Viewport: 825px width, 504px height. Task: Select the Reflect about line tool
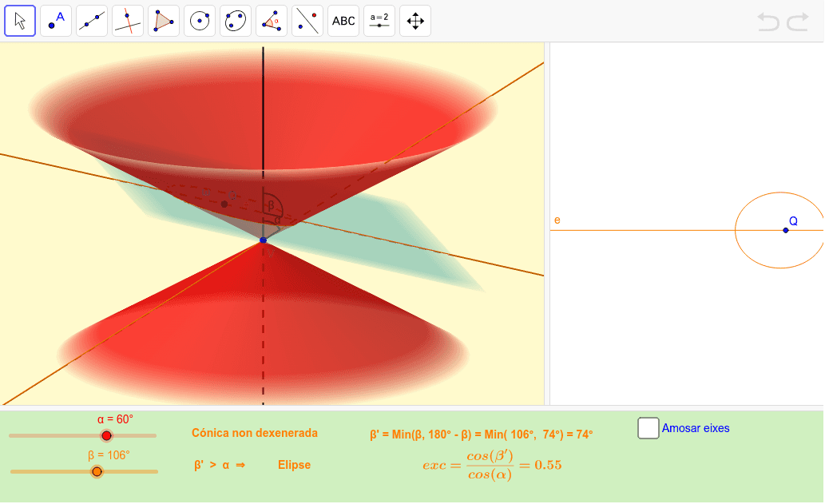click(307, 21)
